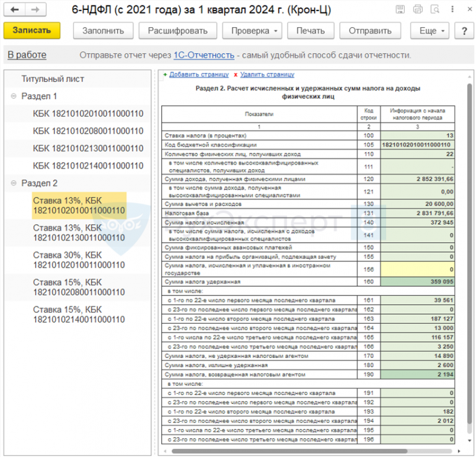
Task: Select Титульный лист in the tree
Action: tap(53, 79)
